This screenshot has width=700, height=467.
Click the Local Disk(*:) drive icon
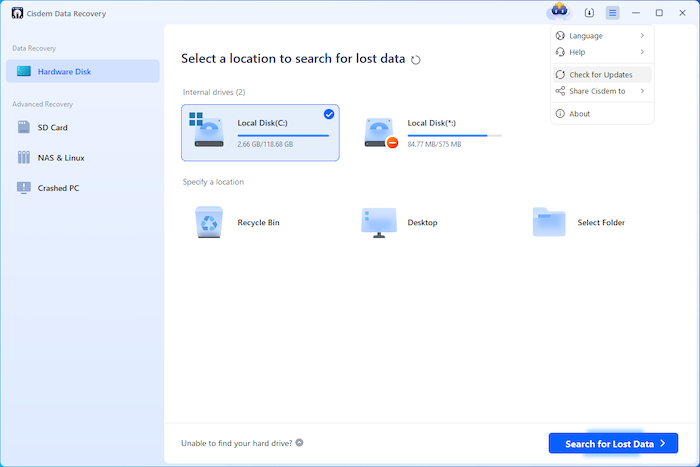380,133
